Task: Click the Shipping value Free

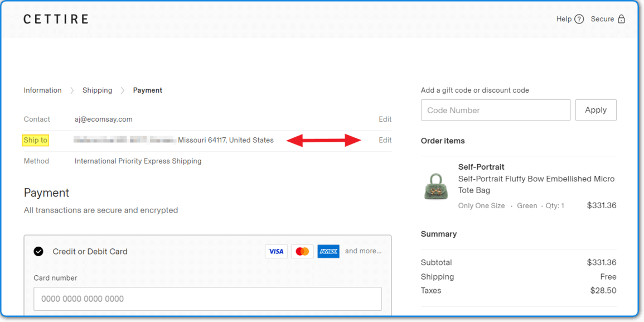Action: tap(608, 276)
